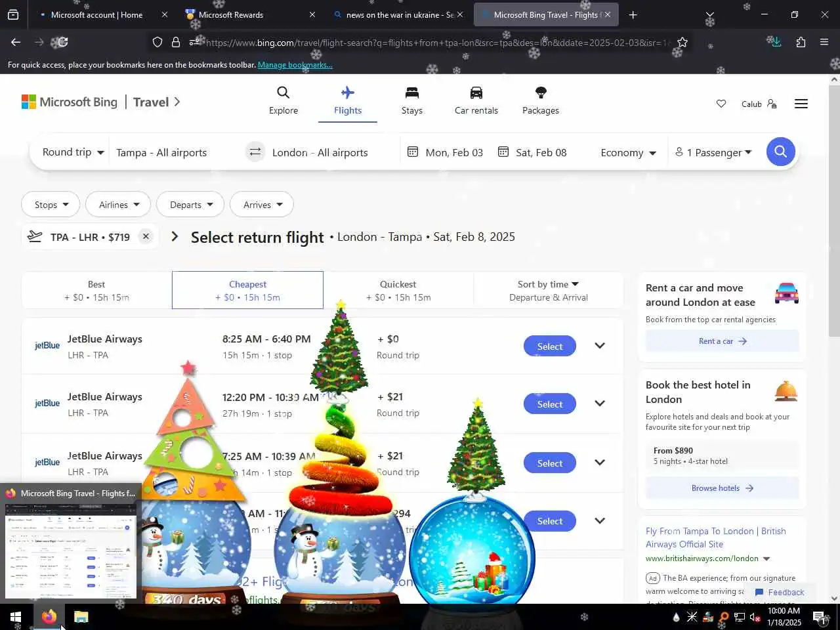The width and height of the screenshot is (840, 630).
Task: Select the 7:25 AM JetBlue return flight
Action: click(550, 463)
